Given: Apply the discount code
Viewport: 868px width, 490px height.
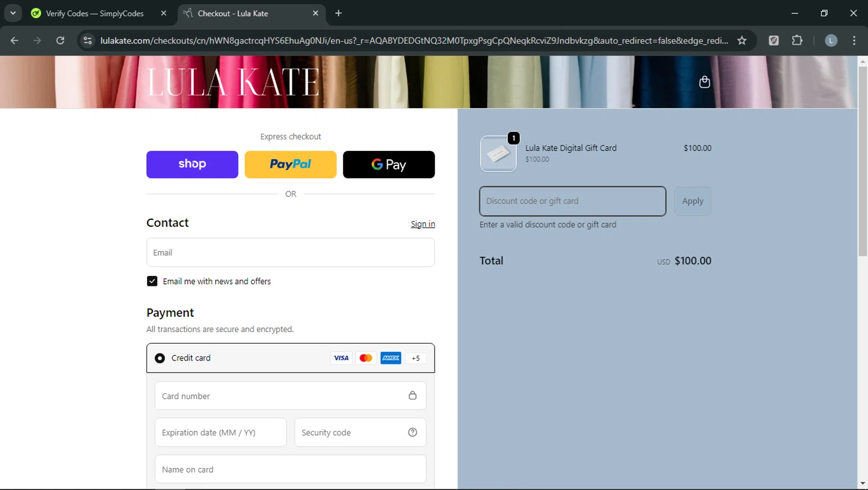Looking at the screenshot, I should click(693, 201).
